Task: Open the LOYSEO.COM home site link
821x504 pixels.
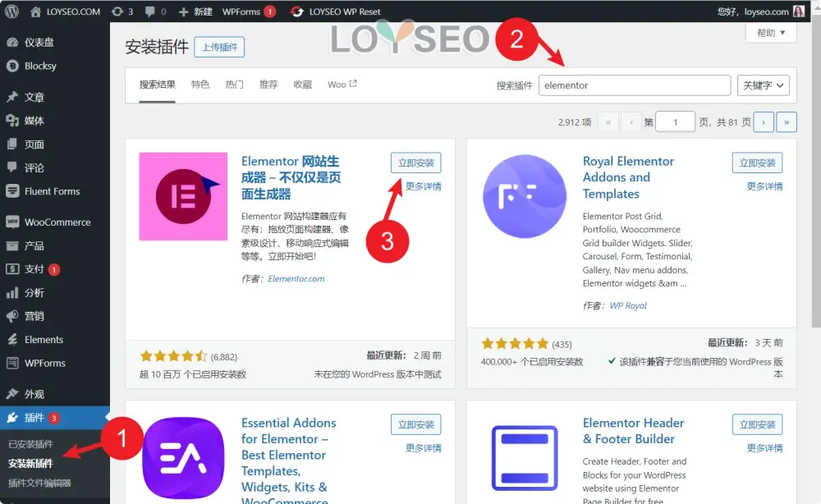Action: [66, 11]
